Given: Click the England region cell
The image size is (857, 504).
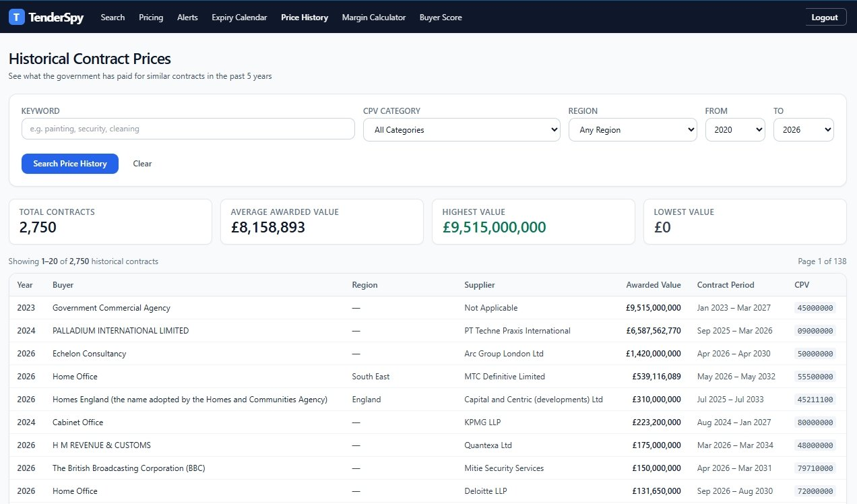Looking at the screenshot, I should coord(367,400).
